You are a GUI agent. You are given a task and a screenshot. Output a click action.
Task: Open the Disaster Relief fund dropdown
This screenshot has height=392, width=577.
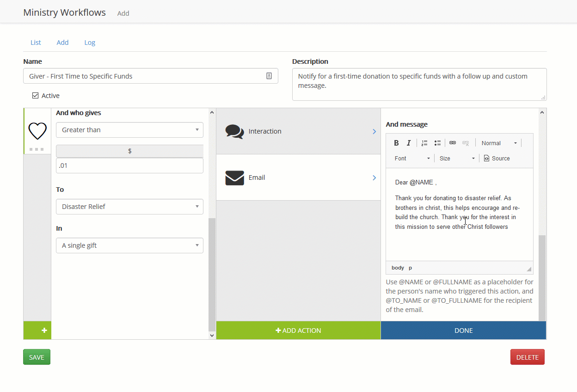(x=129, y=207)
